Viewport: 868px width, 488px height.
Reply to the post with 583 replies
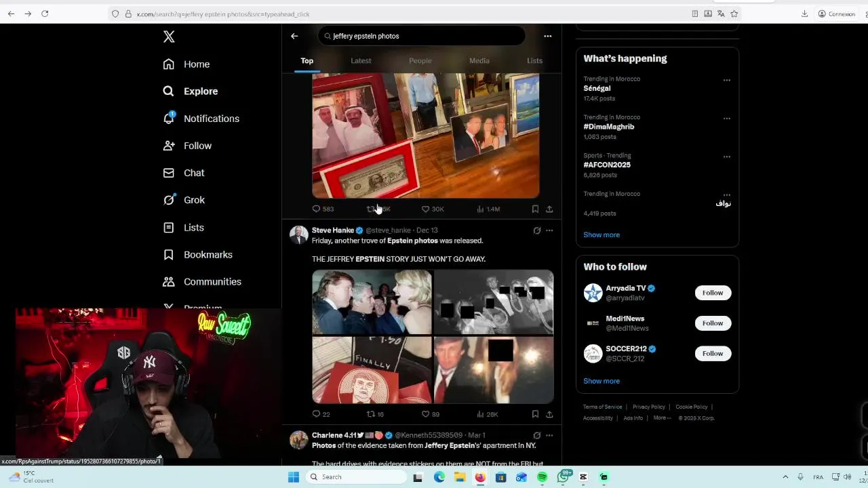323,209
